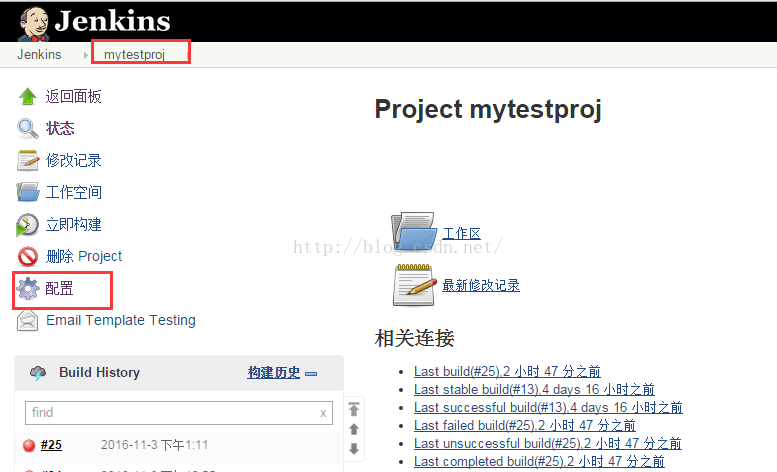Open the 工作区 workspace link
Screen dimensions: 777x472
(x=461, y=233)
